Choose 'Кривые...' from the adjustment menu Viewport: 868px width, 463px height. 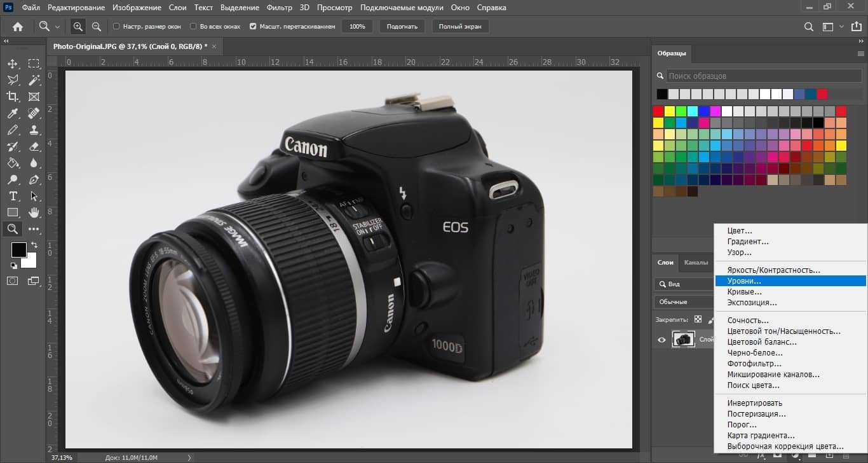744,292
